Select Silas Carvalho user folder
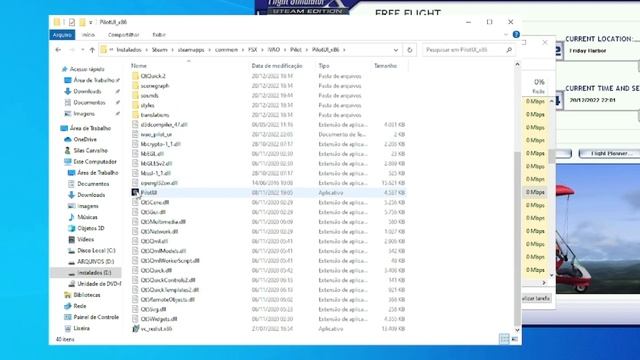 click(x=90, y=151)
